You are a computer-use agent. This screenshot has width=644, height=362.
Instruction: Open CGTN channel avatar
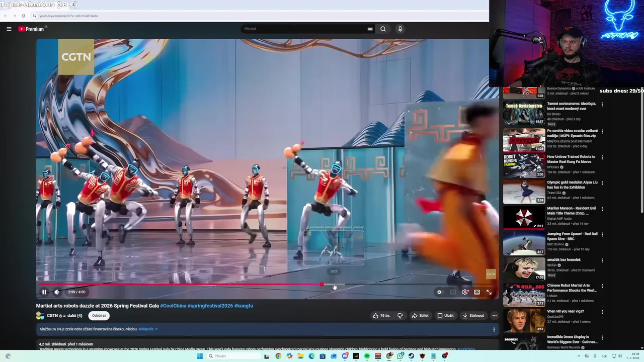click(x=40, y=316)
